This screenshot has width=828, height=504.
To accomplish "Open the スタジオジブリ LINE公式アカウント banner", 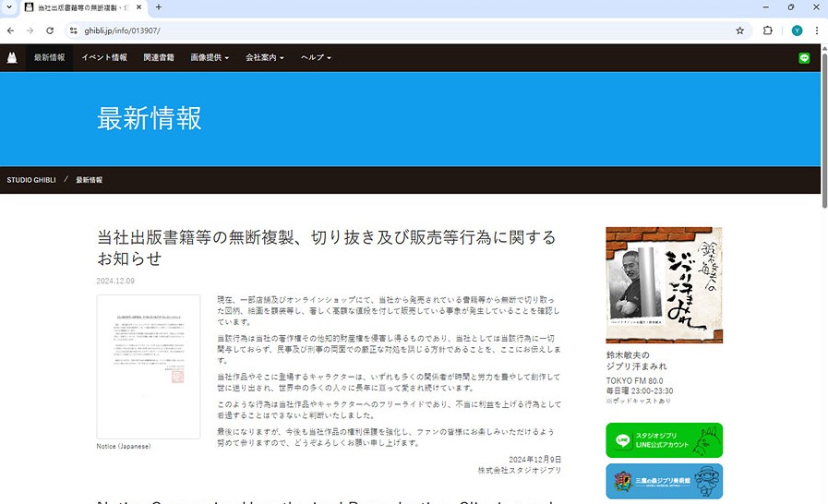I will pyautogui.click(x=664, y=440).
